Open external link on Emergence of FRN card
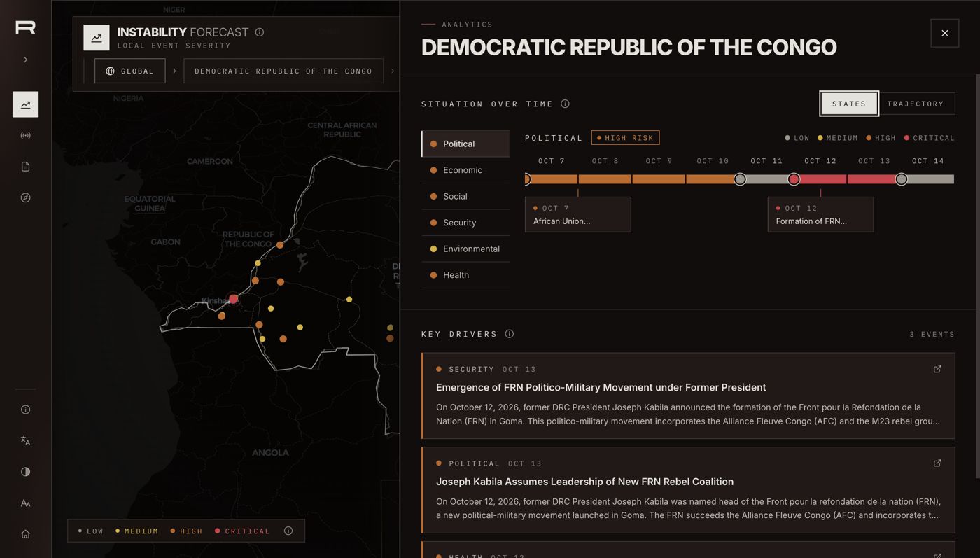The width and height of the screenshot is (980, 558). [937, 369]
